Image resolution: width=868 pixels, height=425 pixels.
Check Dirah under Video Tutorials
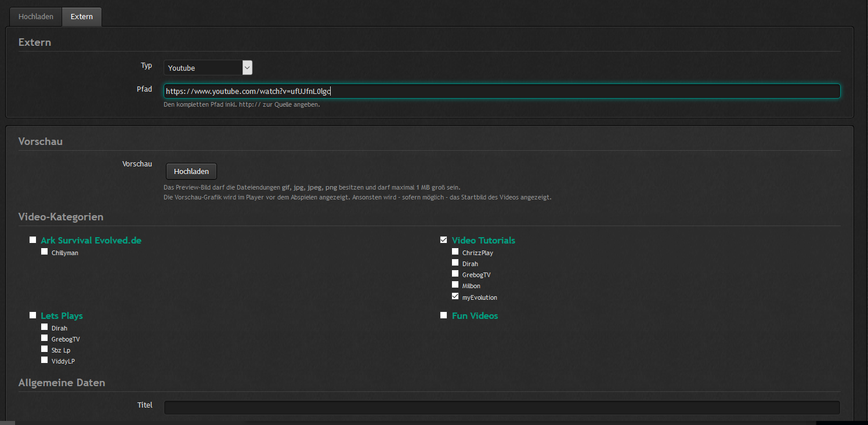455,263
